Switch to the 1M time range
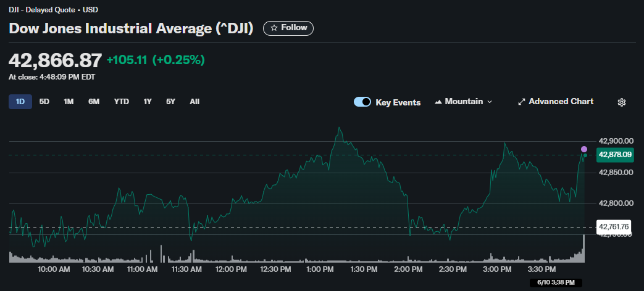 pyautogui.click(x=69, y=102)
